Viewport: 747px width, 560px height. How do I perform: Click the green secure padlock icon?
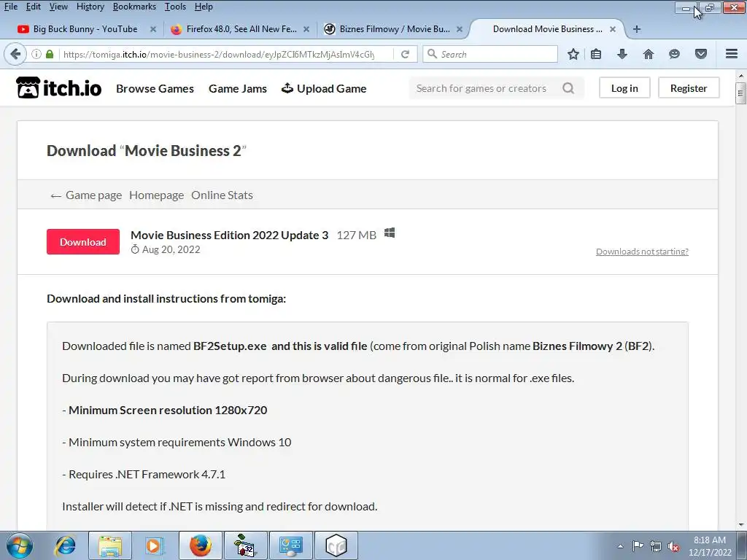coord(50,54)
